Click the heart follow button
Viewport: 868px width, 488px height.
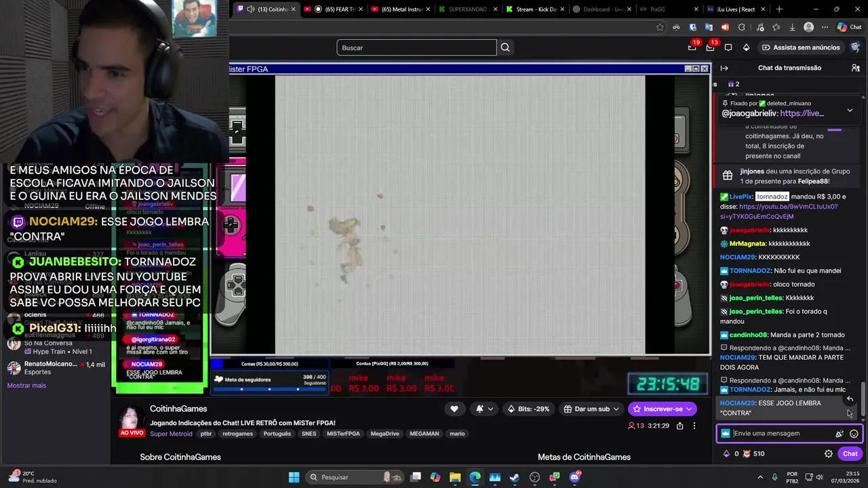click(x=454, y=409)
